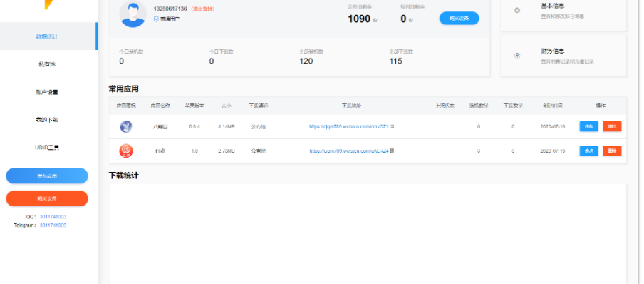Click orange 删除 button in second app row
Viewport: 644px width, 284px height.
click(x=612, y=151)
